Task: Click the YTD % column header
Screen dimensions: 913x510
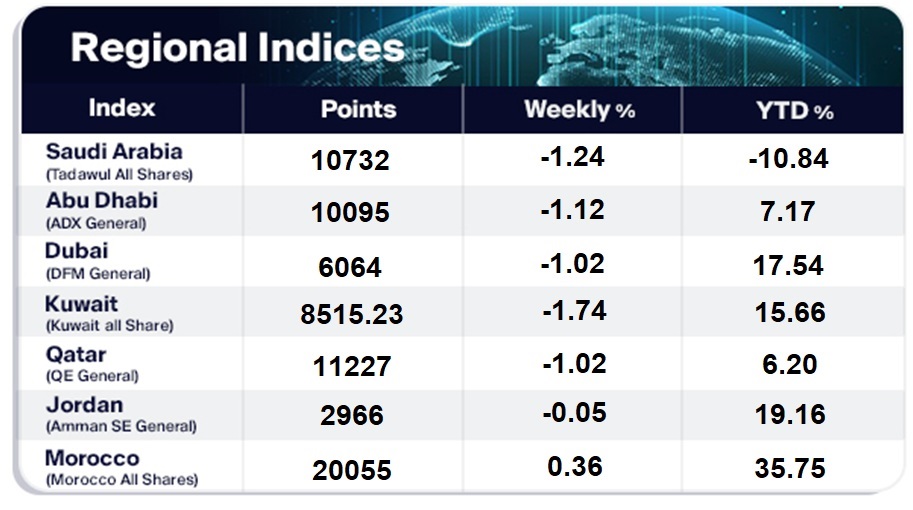Action: pos(796,110)
